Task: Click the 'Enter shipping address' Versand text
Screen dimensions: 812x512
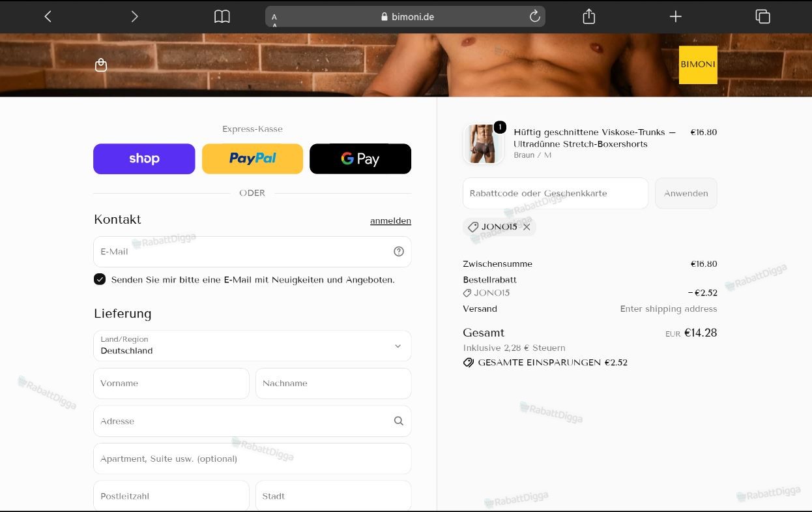Action: tap(669, 309)
